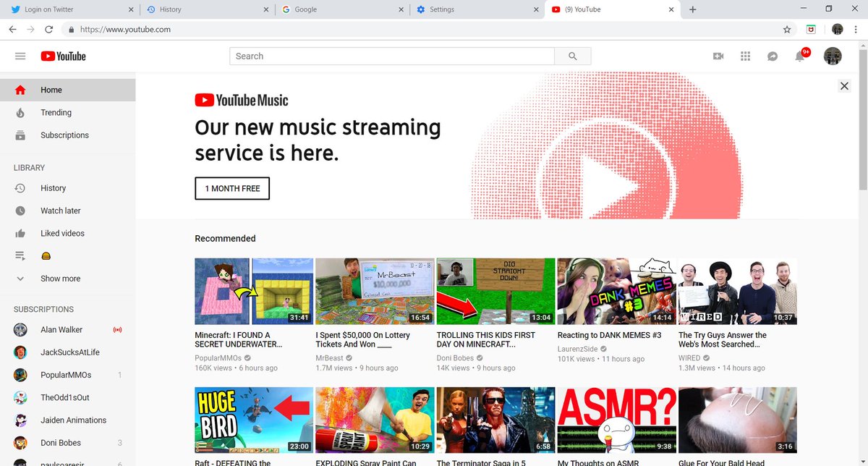Open Alan Walker subscription channel

pyautogui.click(x=67, y=330)
